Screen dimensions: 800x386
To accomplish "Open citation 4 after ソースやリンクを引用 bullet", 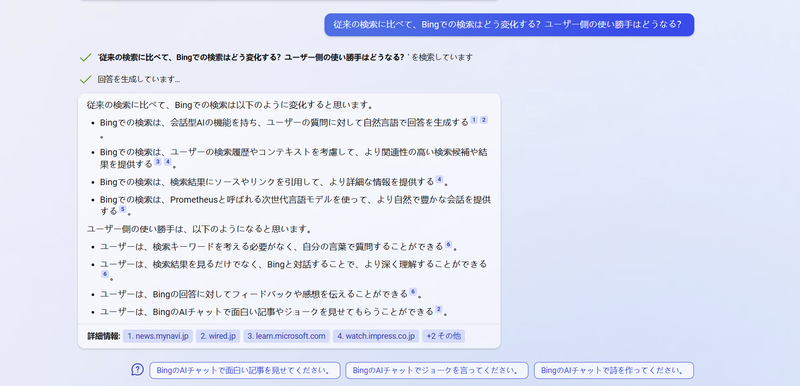I will [439, 180].
